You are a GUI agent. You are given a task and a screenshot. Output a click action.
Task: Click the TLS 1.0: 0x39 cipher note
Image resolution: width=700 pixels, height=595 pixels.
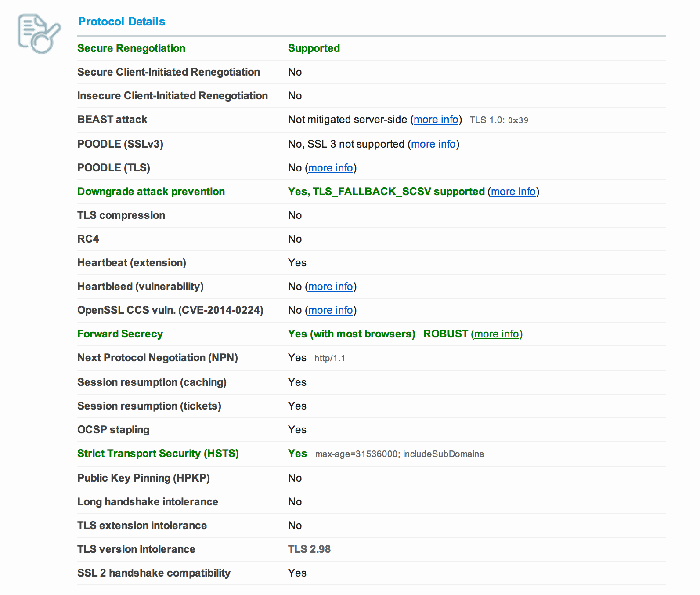pos(498,120)
